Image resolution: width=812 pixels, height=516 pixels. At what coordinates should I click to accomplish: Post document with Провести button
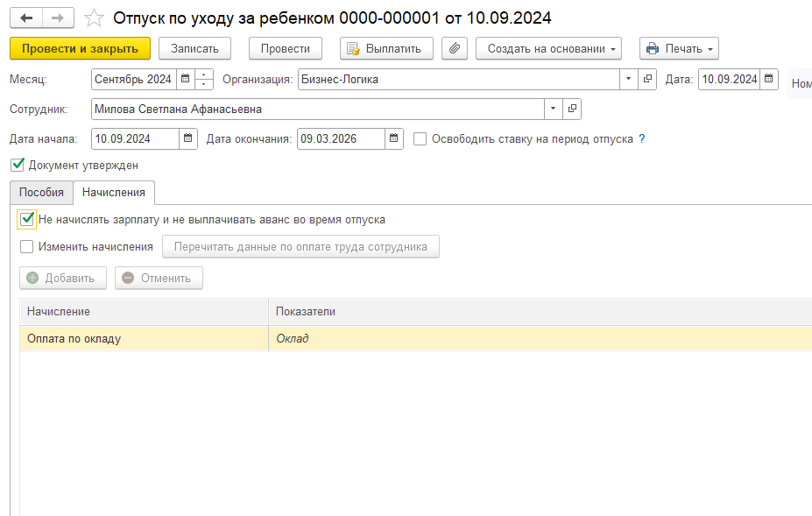286,49
